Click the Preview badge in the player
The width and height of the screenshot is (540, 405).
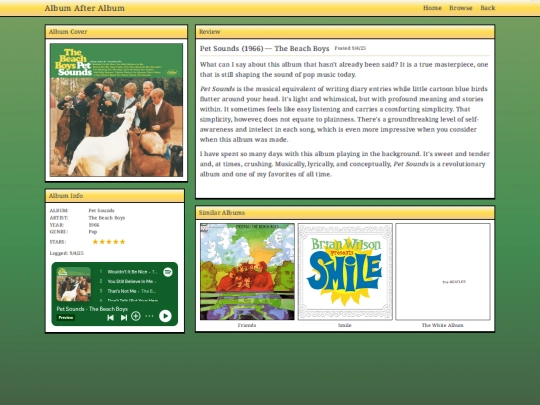66,318
